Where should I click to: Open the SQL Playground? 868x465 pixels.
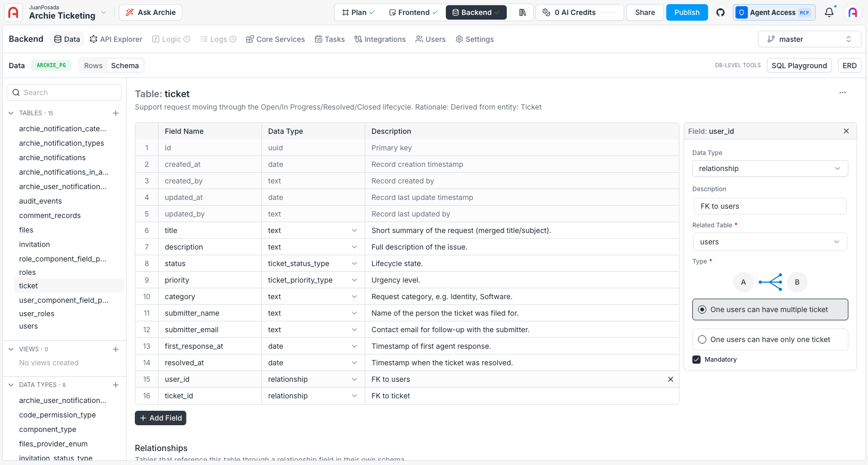click(x=799, y=66)
